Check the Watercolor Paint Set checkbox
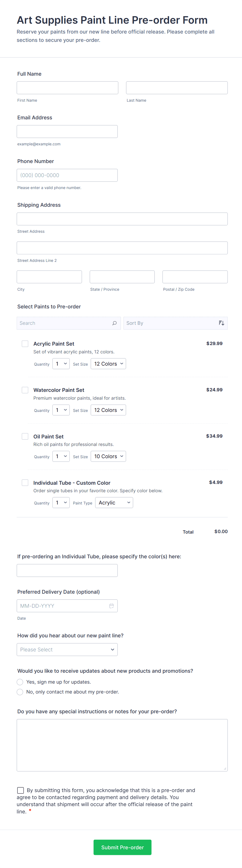The width and height of the screenshot is (242, 868). (25, 390)
